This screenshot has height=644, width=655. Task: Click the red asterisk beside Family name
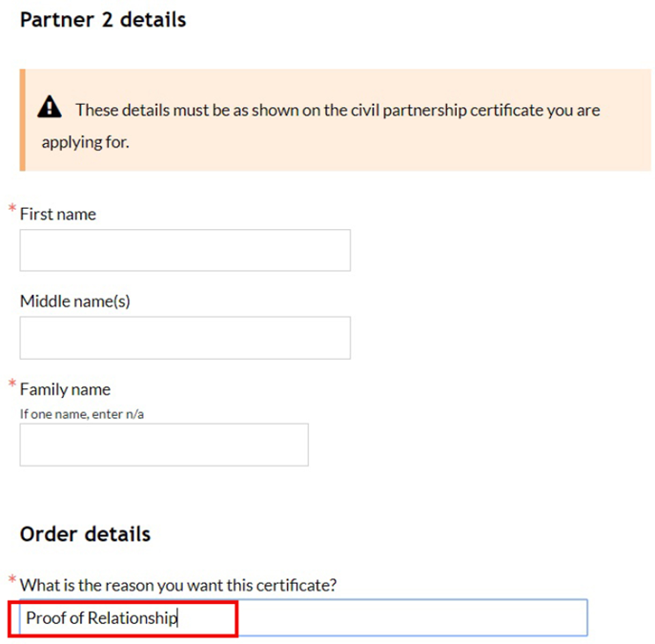tap(12, 384)
